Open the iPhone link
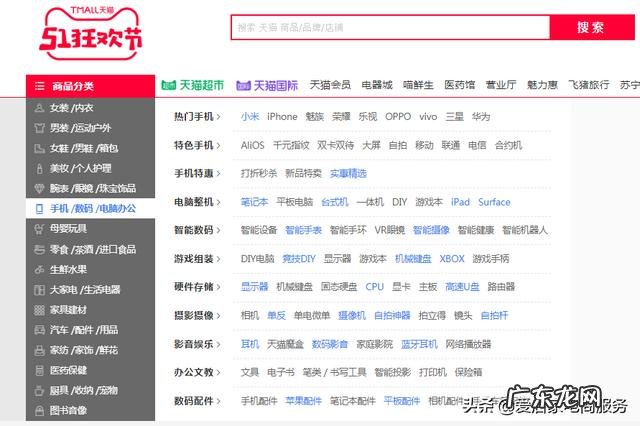The width and height of the screenshot is (640, 426). 282,117
